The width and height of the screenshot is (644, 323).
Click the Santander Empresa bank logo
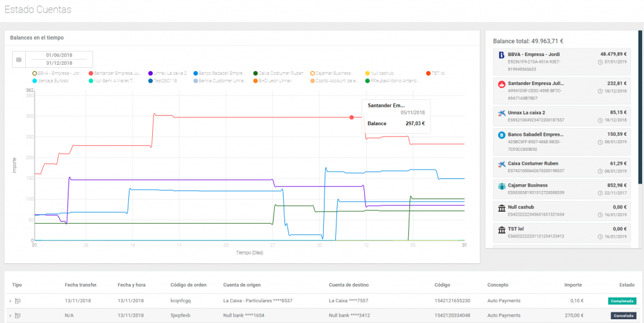[502, 84]
